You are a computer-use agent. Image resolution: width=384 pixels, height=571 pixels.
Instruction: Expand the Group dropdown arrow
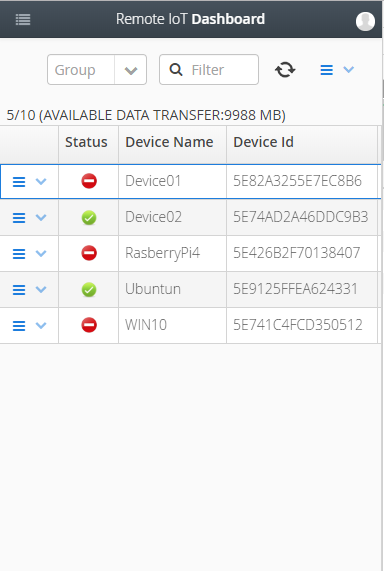tap(131, 70)
